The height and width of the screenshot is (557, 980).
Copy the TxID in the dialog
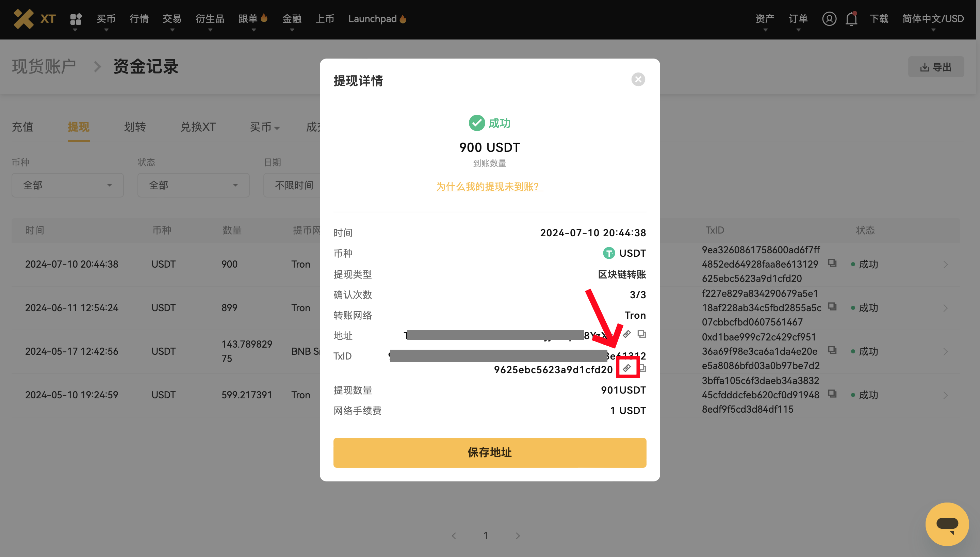643,368
